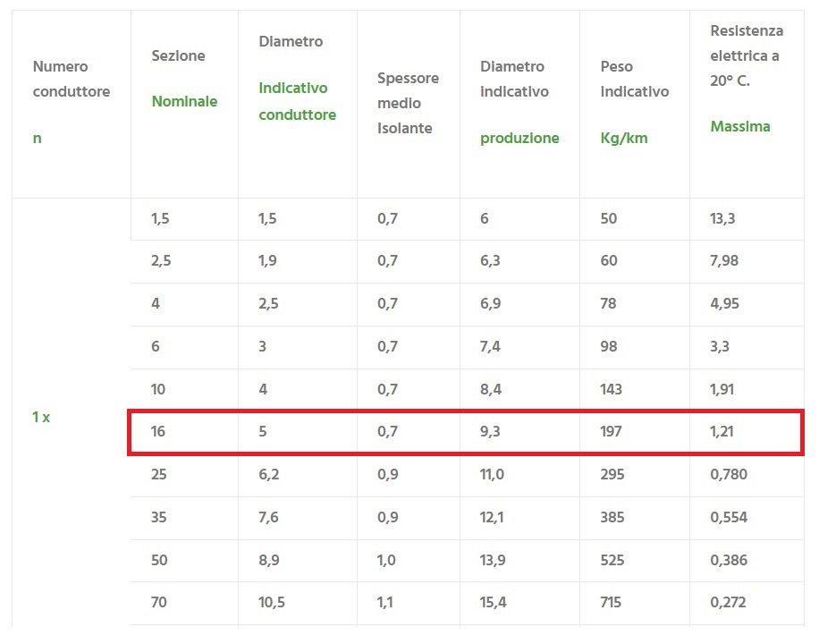Click the 1,1 insulation thickness cell
The width and height of the screenshot is (819, 644).
click(x=385, y=603)
